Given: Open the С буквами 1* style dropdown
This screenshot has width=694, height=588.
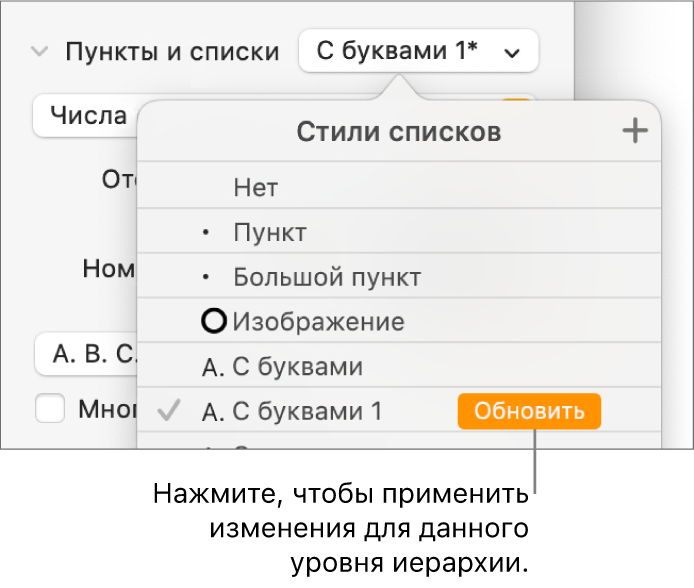Looking at the screenshot, I should (419, 50).
